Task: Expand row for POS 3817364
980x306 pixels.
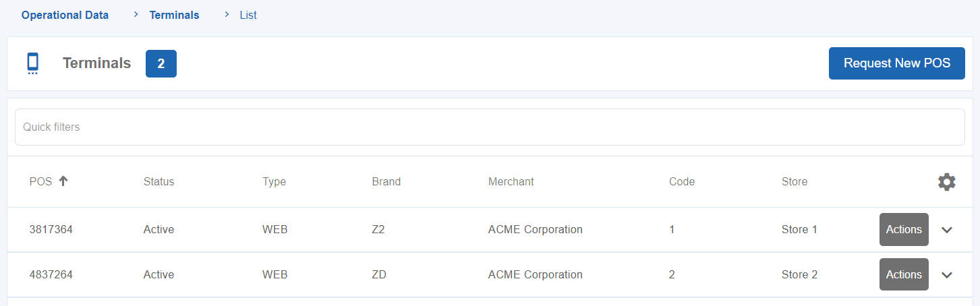Action: pyautogui.click(x=947, y=230)
